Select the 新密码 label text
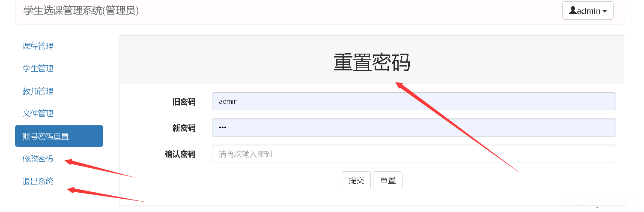The height and width of the screenshot is (212, 644). pos(184,128)
